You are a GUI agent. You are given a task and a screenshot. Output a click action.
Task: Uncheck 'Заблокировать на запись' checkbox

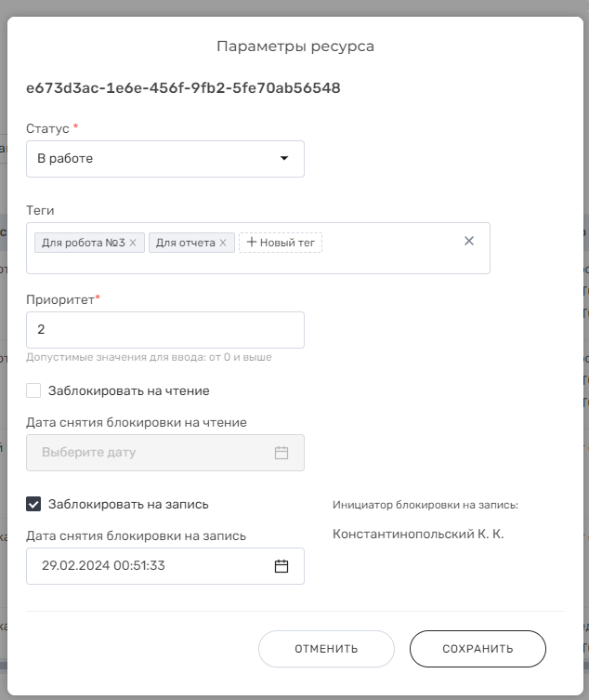[x=33, y=504]
